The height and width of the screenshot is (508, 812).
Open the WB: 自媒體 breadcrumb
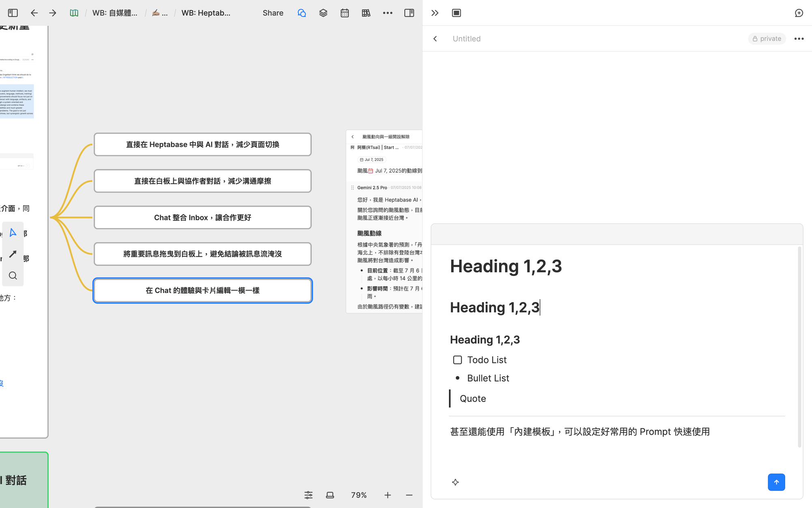click(x=114, y=13)
